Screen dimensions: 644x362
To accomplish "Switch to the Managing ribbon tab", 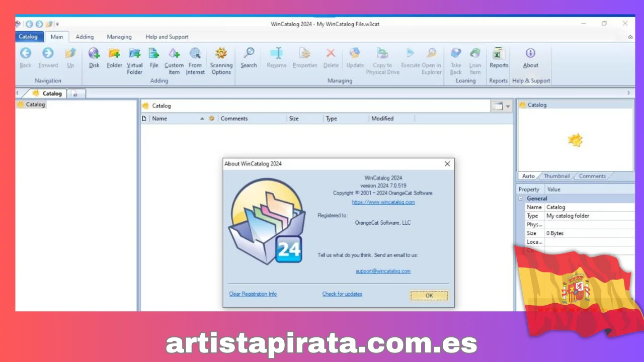I will (119, 37).
